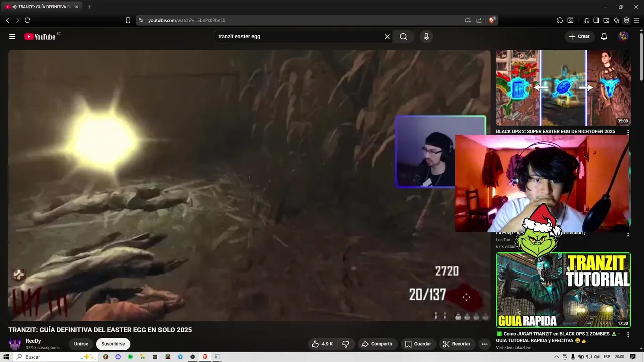Open File Explorer from the taskbar
Viewport: 644px width, 362px height.
[x=142, y=357]
